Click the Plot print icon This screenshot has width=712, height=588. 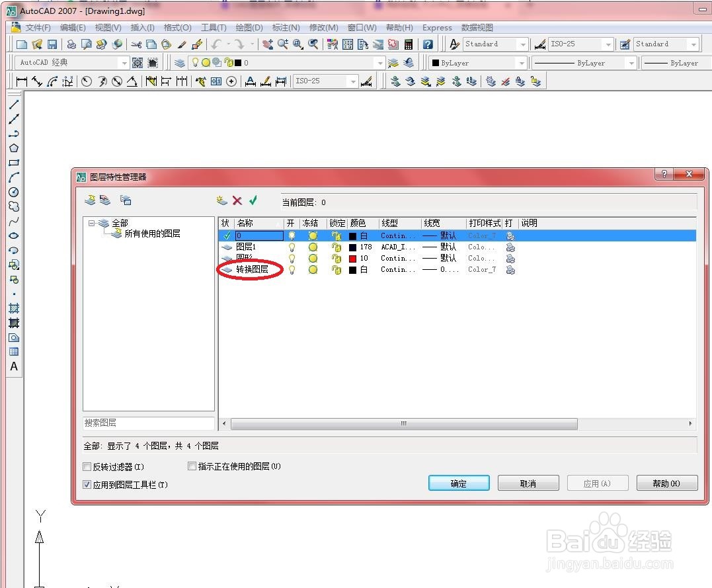72,44
